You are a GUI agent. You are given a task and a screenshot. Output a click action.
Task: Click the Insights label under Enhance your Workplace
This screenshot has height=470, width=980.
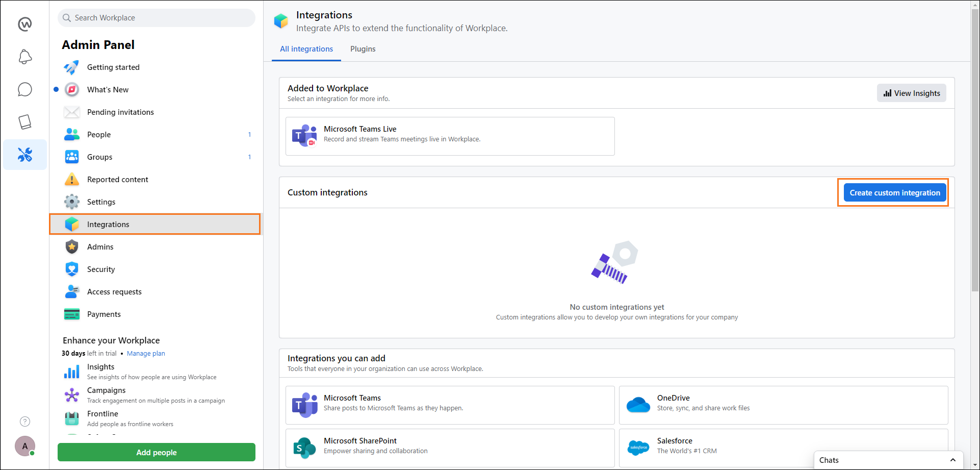coord(101,367)
